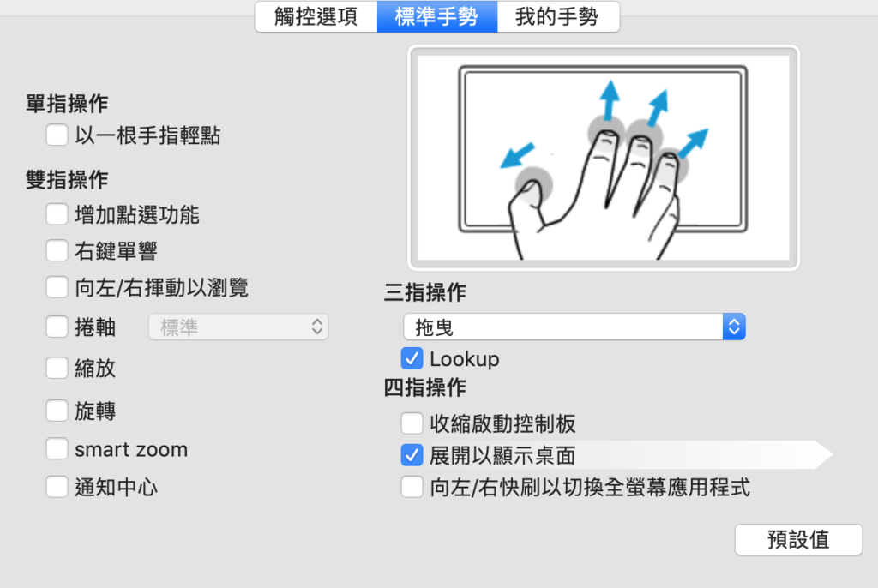The image size is (878, 588).
Task: Switch to the 觸控選項 tab
Action: click(x=316, y=17)
